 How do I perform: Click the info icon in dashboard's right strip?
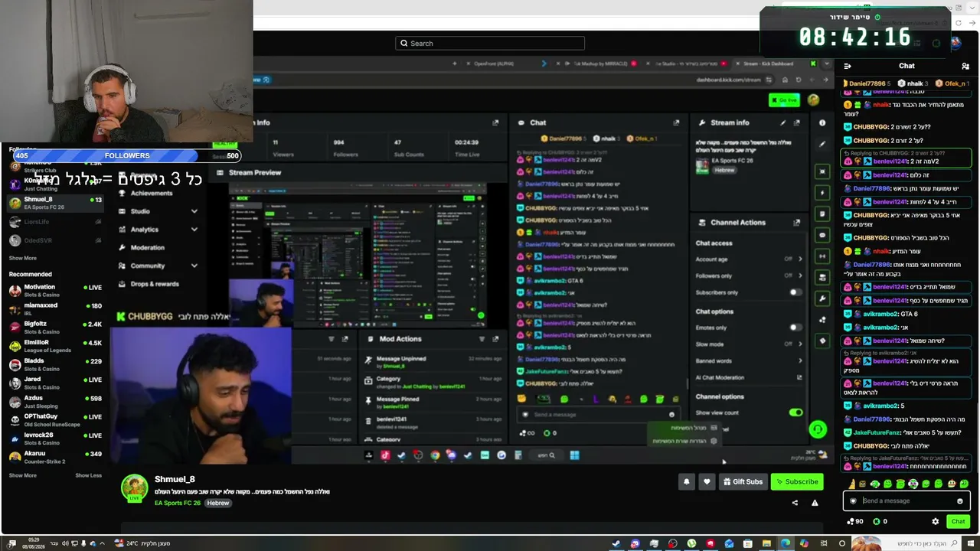point(822,122)
